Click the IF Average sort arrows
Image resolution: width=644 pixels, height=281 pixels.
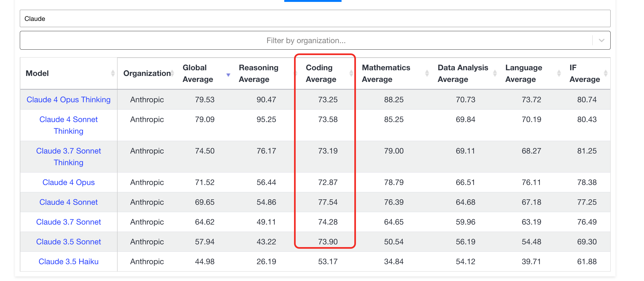(x=605, y=73)
